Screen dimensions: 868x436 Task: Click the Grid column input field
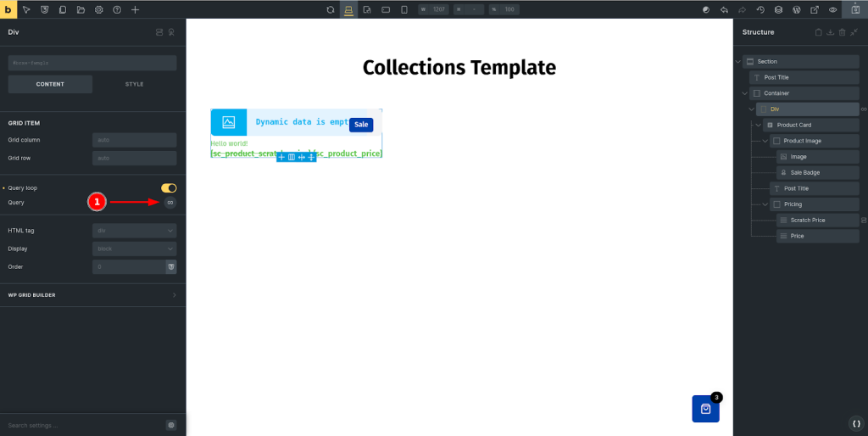pyautogui.click(x=134, y=140)
